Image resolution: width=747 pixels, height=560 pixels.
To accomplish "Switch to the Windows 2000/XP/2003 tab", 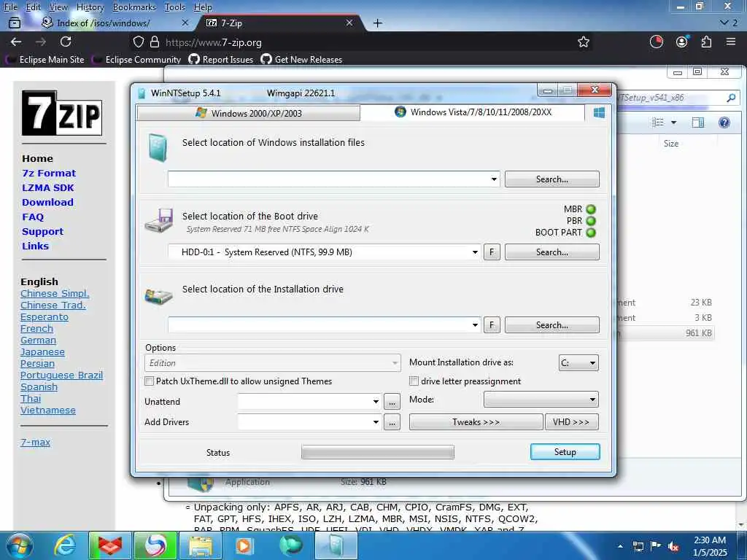I will click(248, 113).
